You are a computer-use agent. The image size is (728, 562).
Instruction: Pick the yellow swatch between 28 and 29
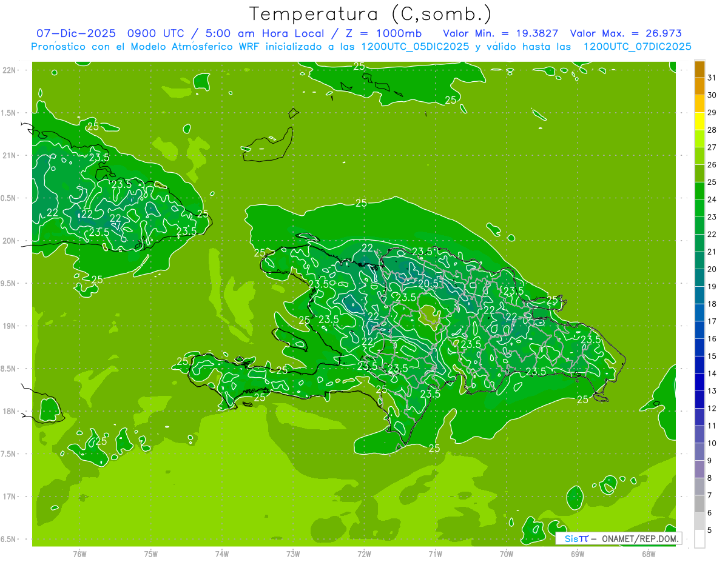click(699, 121)
